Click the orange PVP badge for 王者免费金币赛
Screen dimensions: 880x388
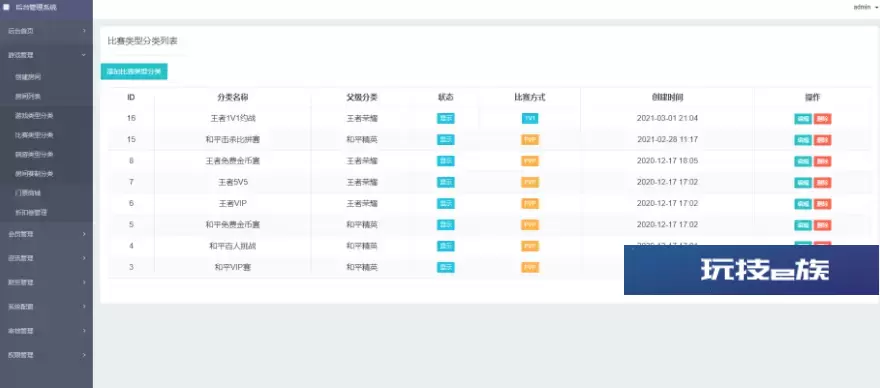(x=530, y=161)
